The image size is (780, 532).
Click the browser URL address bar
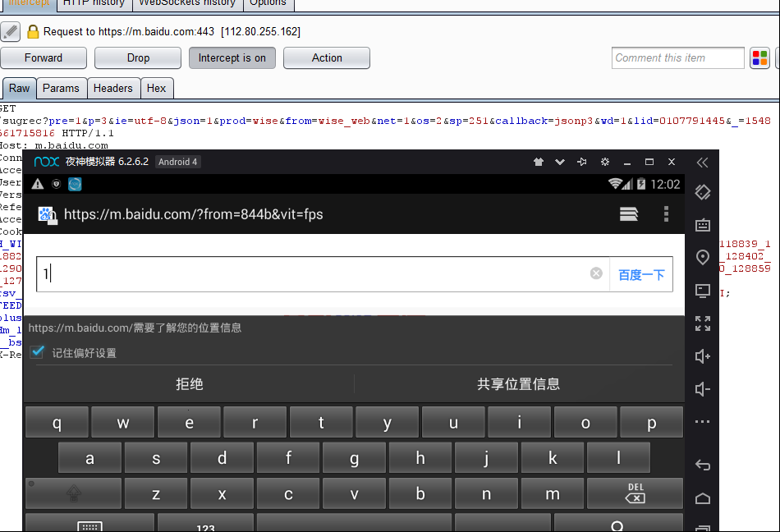194,214
